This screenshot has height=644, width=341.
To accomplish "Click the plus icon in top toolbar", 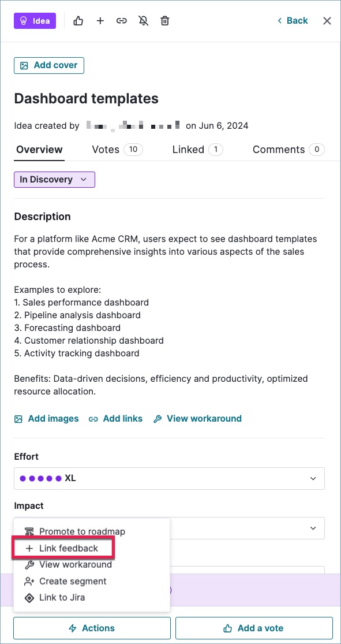I will pos(100,21).
